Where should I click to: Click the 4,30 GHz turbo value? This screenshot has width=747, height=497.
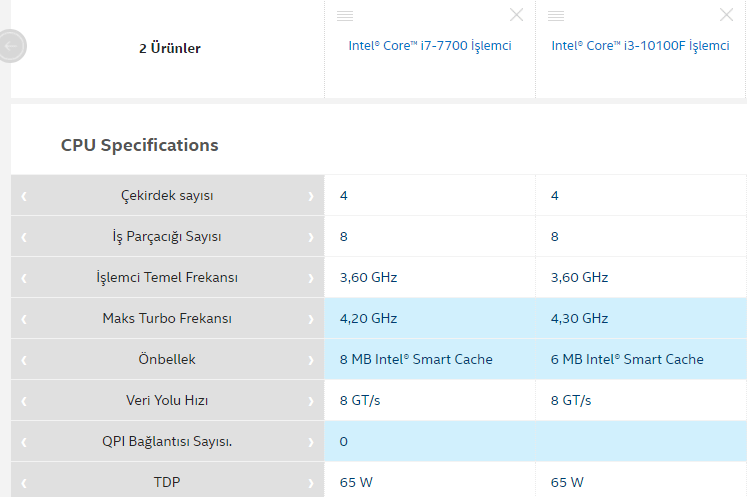click(579, 318)
